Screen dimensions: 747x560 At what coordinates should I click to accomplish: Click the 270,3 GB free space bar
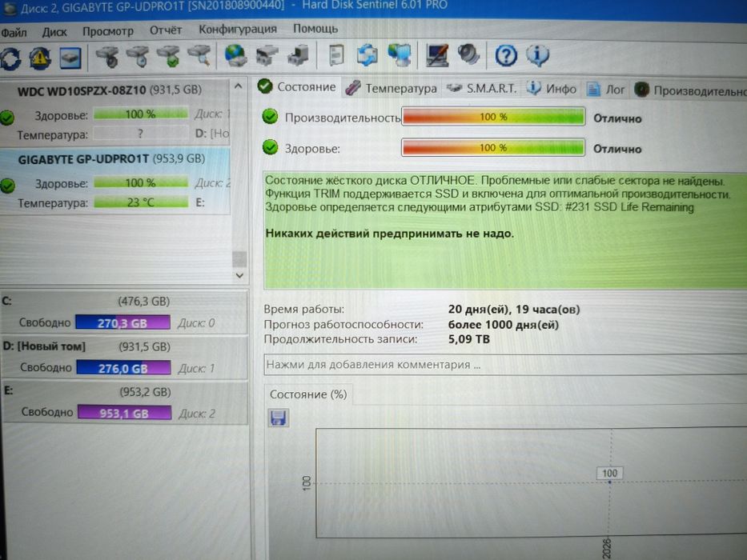pyautogui.click(x=123, y=323)
